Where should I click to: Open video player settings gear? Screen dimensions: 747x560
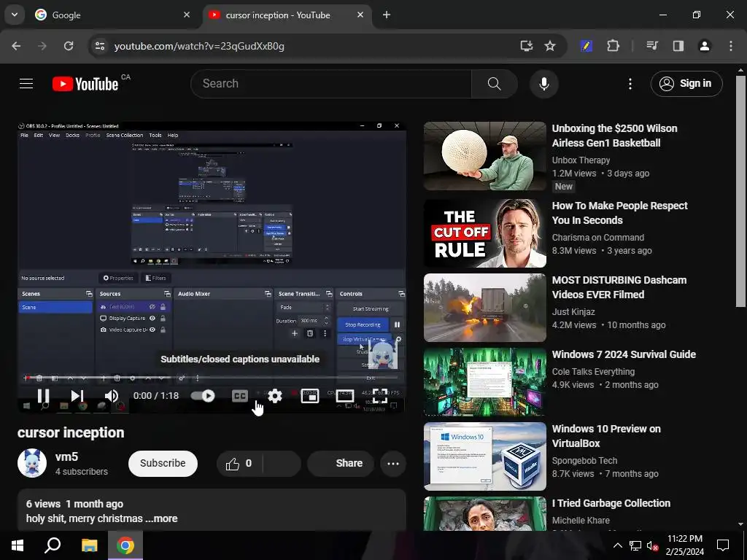point(275,396)
